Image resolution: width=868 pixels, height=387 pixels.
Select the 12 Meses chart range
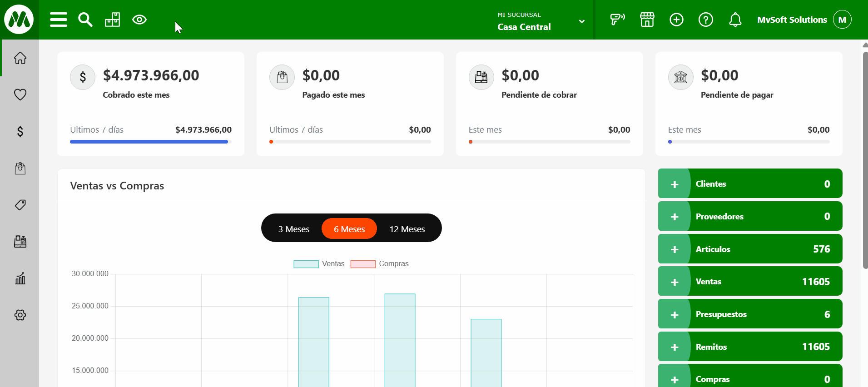pos(407,229)
